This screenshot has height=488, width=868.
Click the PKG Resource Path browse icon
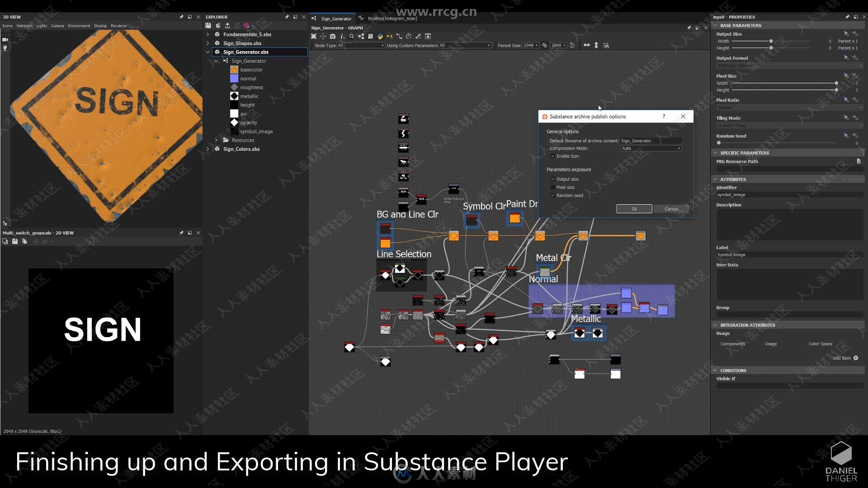tap(859, 161)
